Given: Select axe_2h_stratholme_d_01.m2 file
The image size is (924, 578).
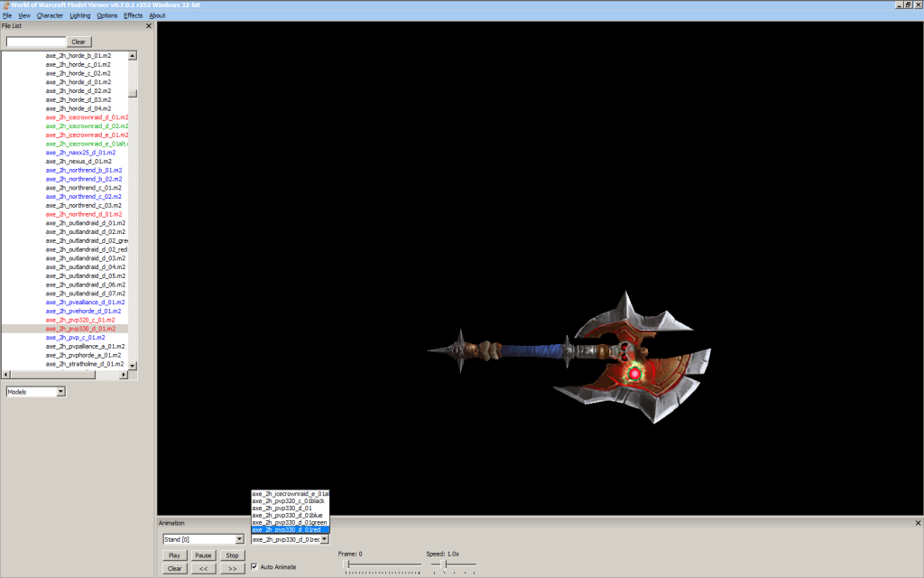Looking at the screenshot, I should pos(85,364).
